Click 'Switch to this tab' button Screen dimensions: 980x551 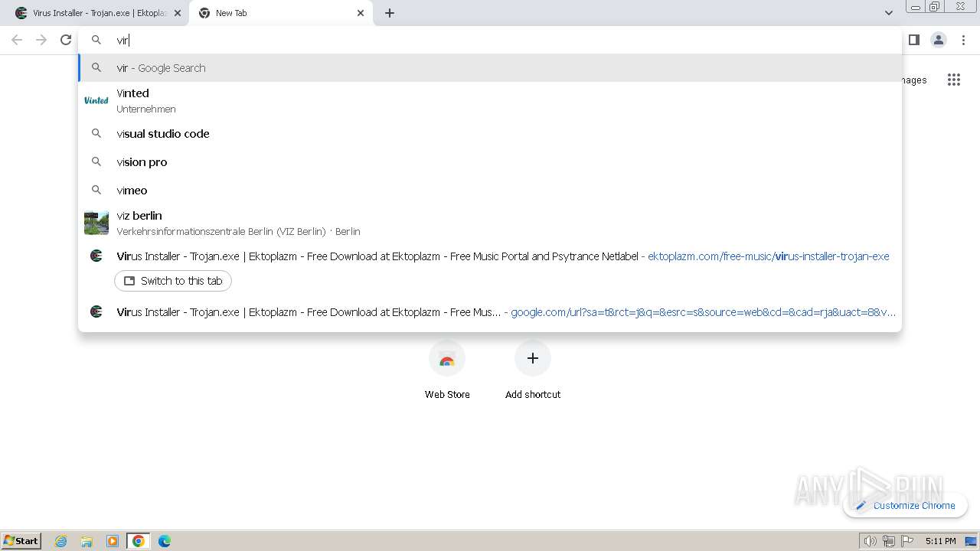(173, 281)
